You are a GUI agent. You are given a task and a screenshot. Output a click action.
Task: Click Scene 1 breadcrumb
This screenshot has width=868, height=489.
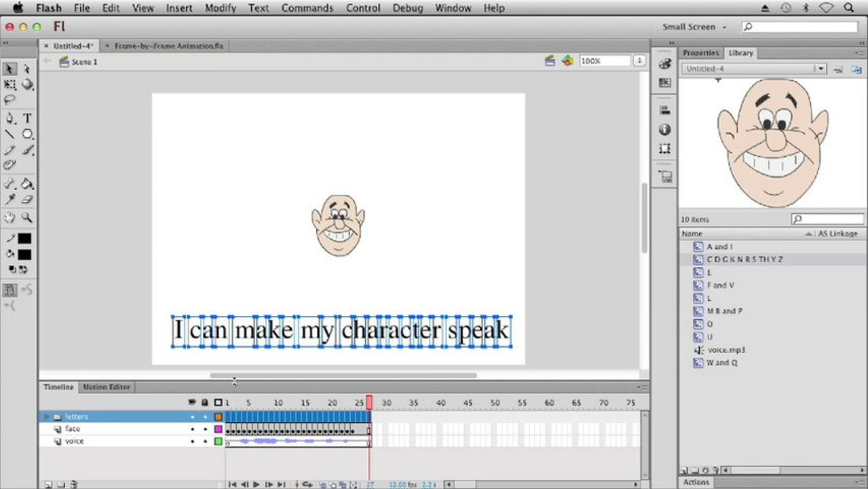84,62
